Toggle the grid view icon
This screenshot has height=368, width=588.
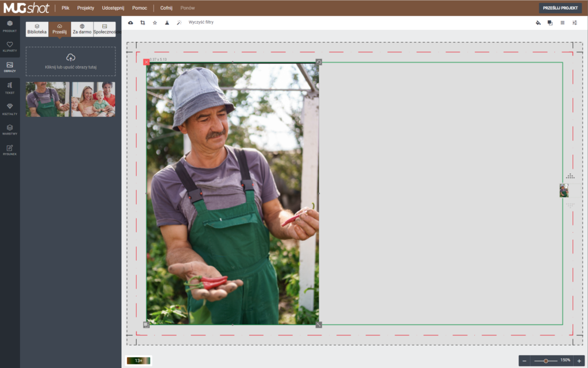click(562, 22)
